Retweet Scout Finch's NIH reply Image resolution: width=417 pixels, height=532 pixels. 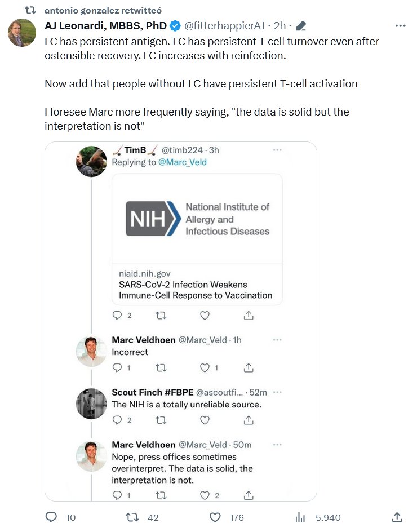161,420
